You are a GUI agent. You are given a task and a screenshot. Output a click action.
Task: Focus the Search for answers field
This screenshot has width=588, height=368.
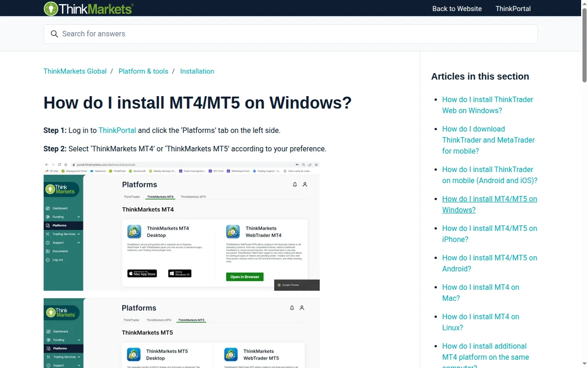290,34
